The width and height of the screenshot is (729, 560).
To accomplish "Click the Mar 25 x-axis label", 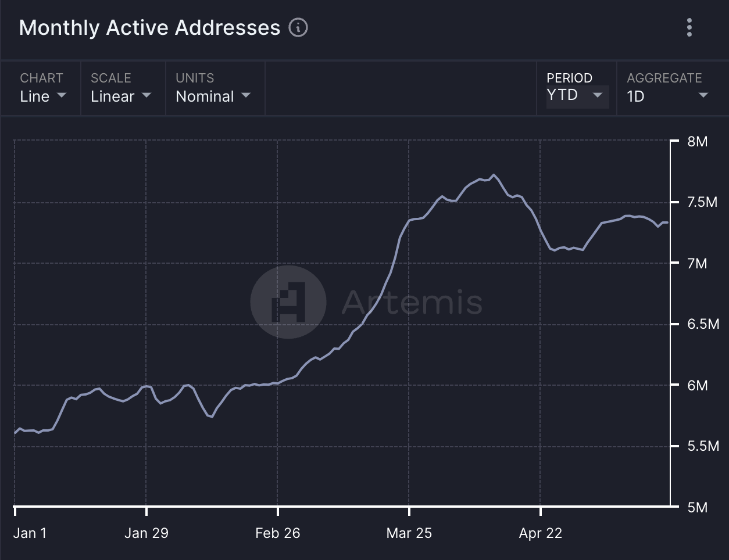I will click(x=409, y=533).
